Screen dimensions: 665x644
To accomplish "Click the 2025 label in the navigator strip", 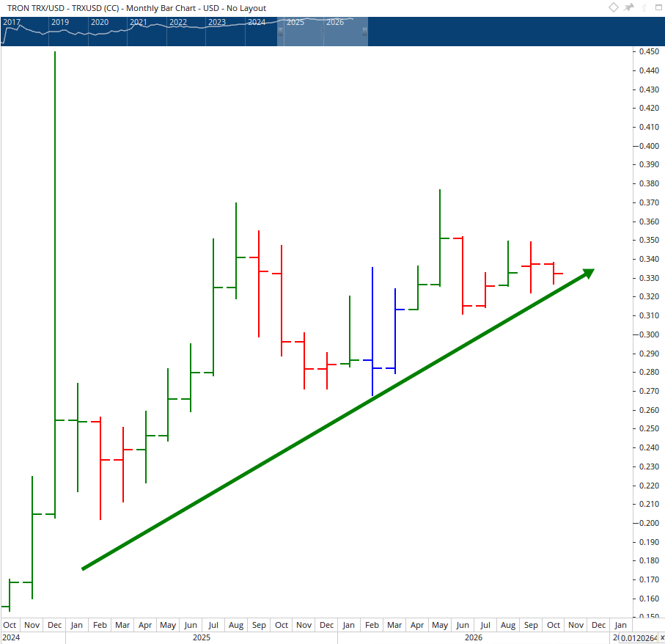I will tap(295, 22).
